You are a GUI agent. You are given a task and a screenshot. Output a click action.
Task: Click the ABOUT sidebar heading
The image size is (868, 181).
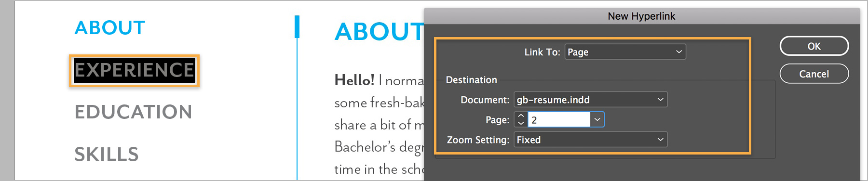110,28
